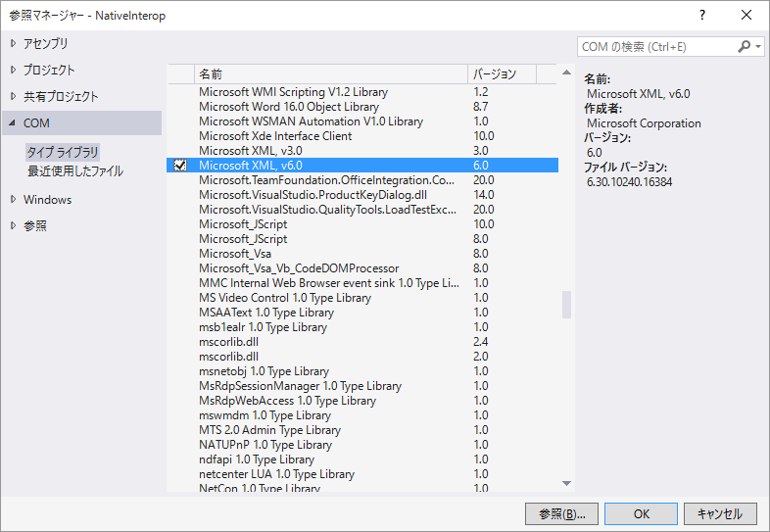
Task: Select Microsoft Word 16.0 Object Library
Action: tap(362, 107)
